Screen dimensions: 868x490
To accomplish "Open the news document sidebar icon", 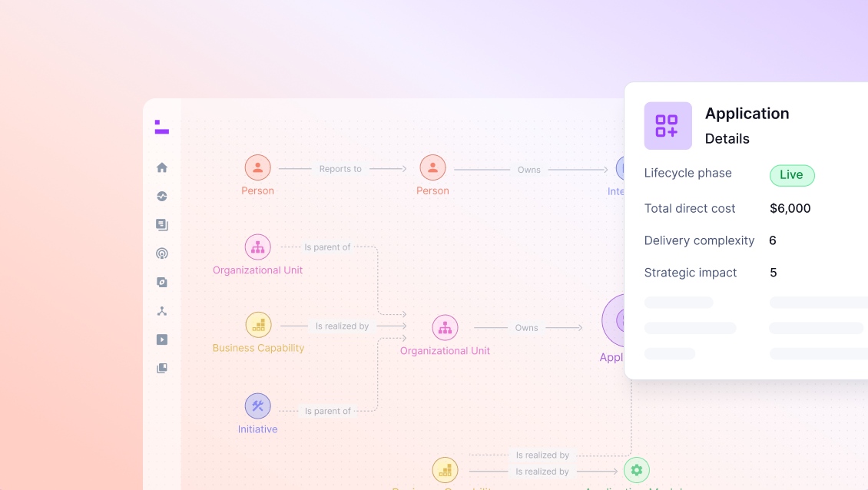I will (x=161, y=225).
